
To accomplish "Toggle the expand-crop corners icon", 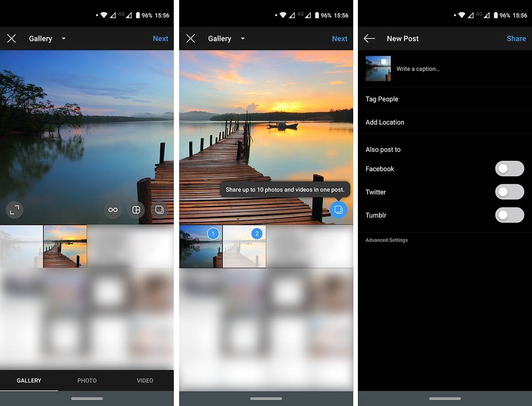I will [14, 210].
